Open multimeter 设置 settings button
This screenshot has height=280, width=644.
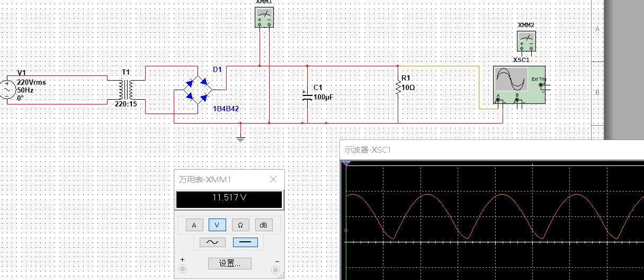click(229, 264)
